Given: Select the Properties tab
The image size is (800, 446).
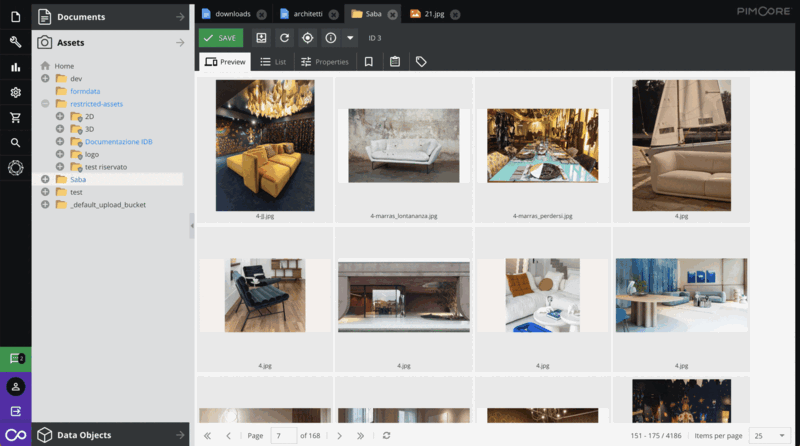Looking at the screenshot, I should click(x=325, y=62).
